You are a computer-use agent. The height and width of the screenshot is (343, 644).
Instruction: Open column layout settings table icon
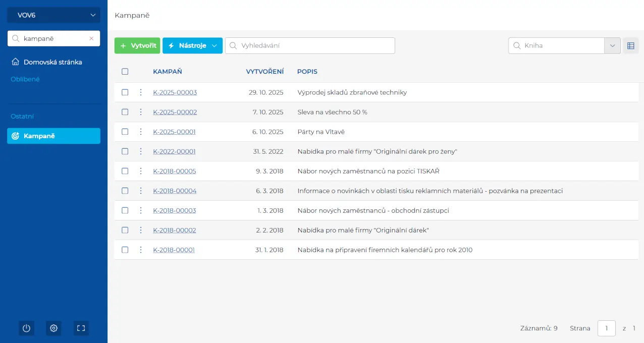630,45
